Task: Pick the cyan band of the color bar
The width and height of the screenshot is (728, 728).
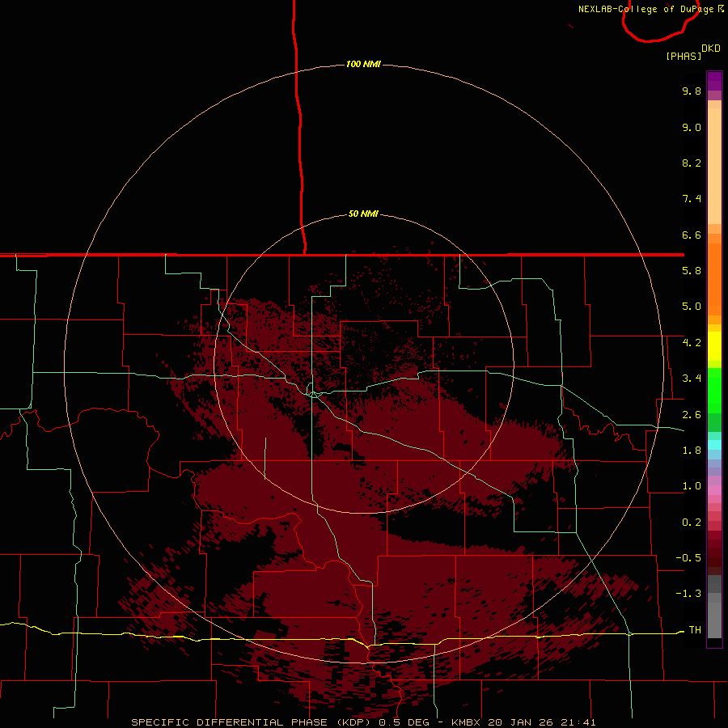Action: click(714, 444)
